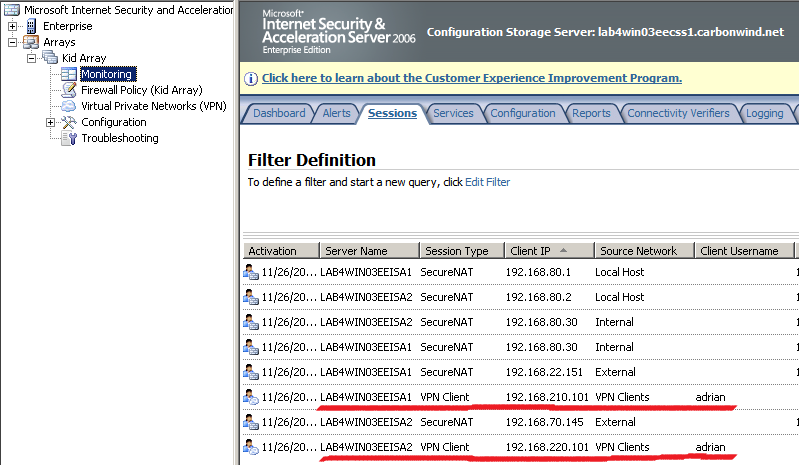799x465 pixels.
Task: Click username adrian in 192.168.220.101 row
Action: click(710, 447)
